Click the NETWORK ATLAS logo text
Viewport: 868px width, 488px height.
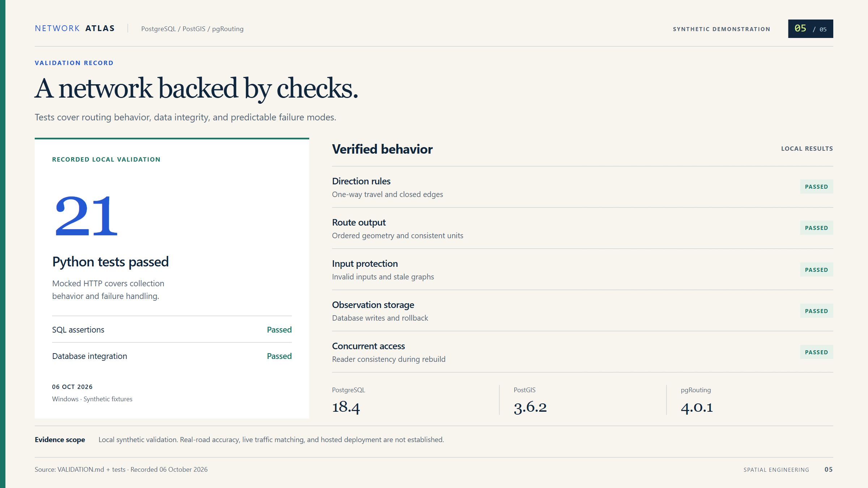(x=75, y=29)
